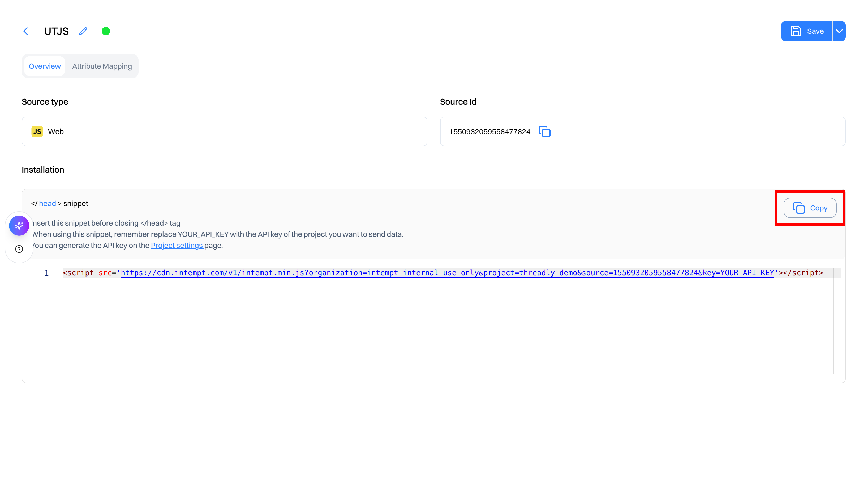Edit the UTJS source name with pencil icon

coord(83,31)
